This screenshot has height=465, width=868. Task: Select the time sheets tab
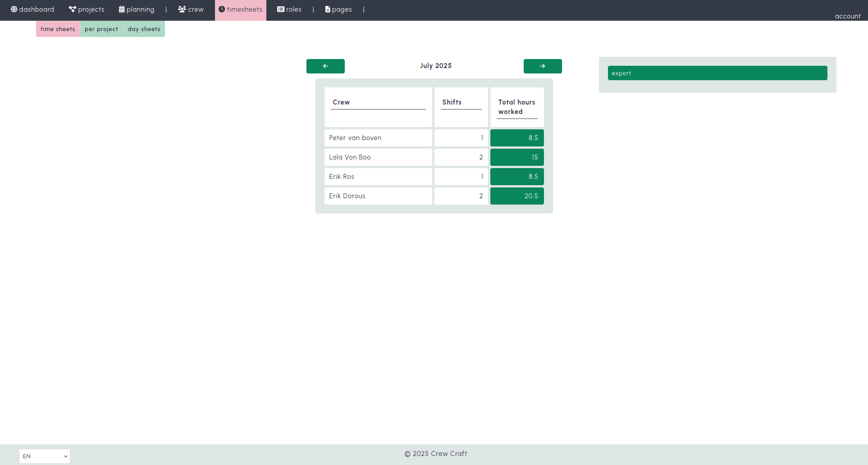pyautogui.click(x=58, y=29)
